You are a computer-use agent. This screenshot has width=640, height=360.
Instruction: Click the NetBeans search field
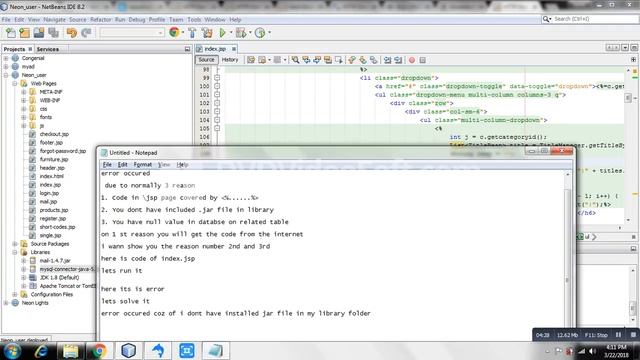pos(594,19)
